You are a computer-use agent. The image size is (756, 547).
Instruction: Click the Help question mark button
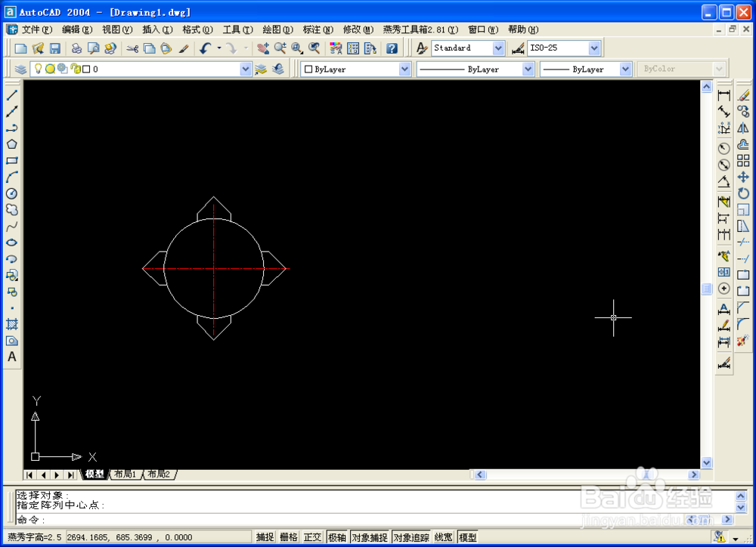(392, 48)
